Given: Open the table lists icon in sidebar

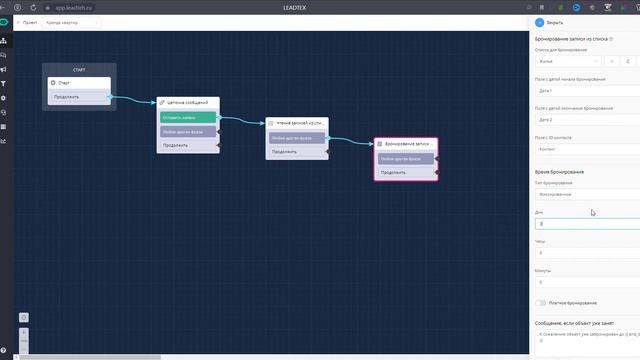Looking at the screenshot, I should click(x=4, y=127).
